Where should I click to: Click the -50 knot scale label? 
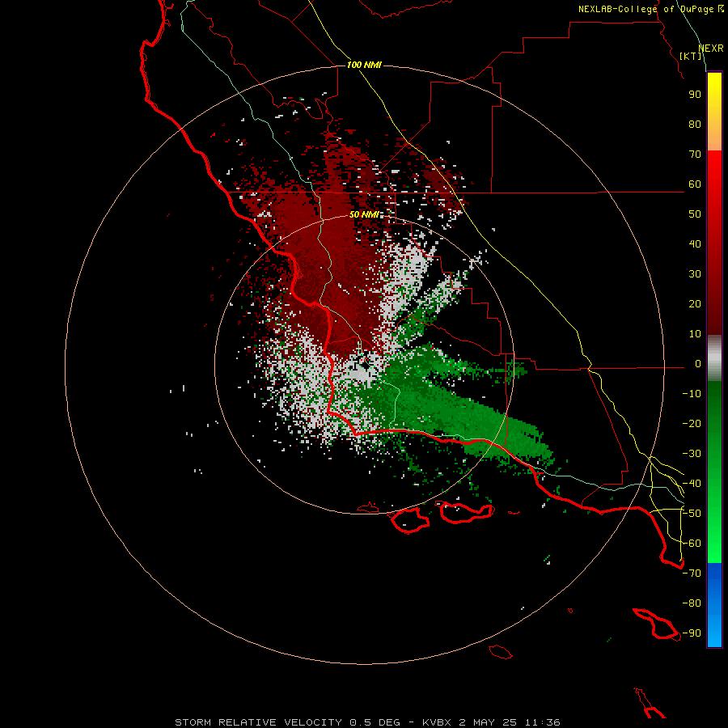pos(692,514)
